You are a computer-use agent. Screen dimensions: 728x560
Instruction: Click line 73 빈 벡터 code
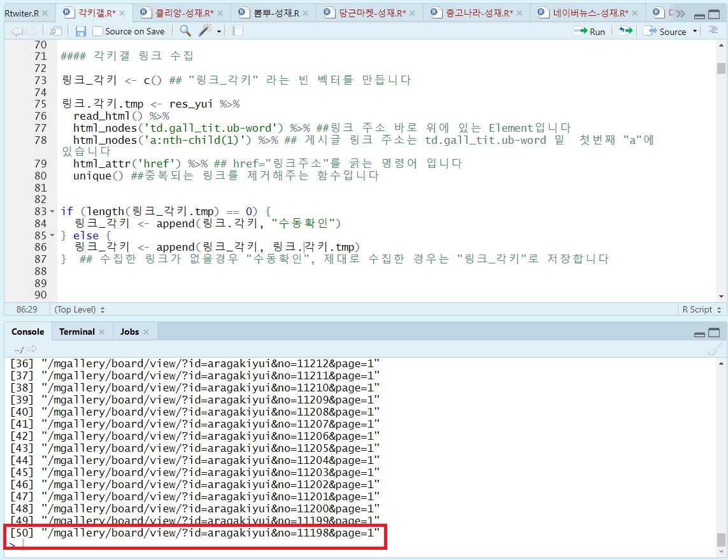pyautogui.click(x=236, y=80)
